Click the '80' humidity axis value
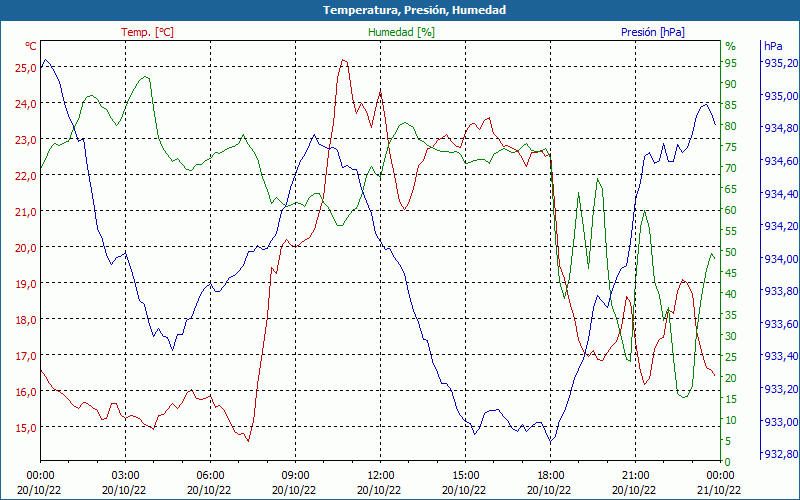The height and width of the screenshot is (500, 800). tap(731, 126)
